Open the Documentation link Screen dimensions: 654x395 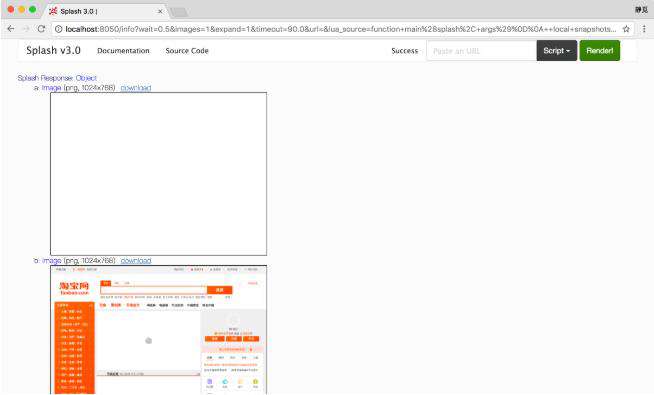point(123,50)
